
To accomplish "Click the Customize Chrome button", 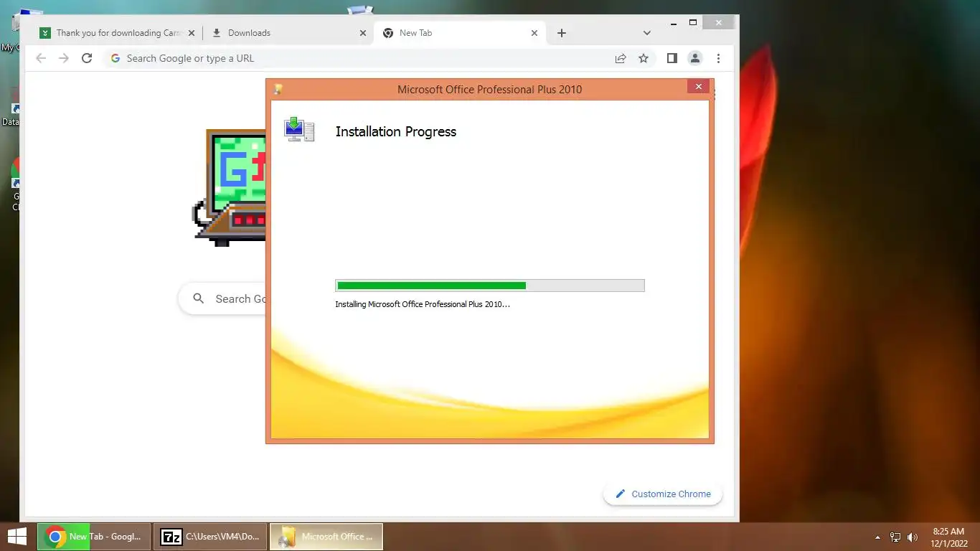I will [x=663, y=494].
